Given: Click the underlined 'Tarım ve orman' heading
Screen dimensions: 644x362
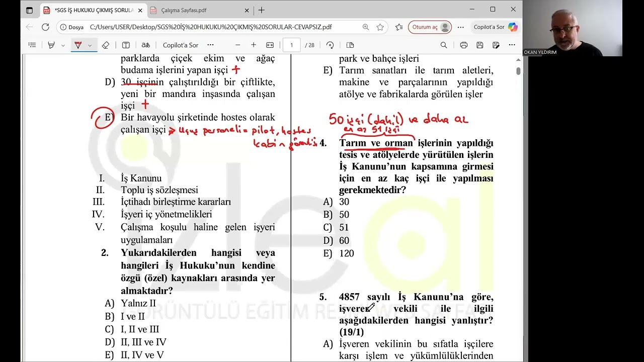Looking at the screenshot, I should pos(376,143).
